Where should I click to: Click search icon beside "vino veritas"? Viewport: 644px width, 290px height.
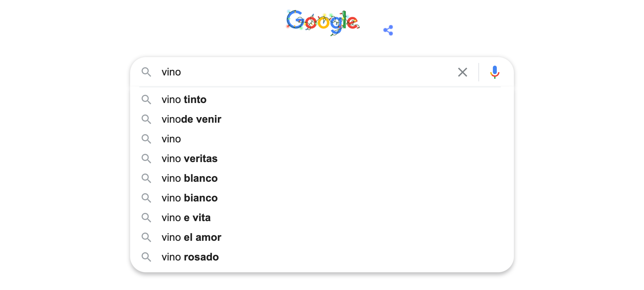tap(146, 159)
